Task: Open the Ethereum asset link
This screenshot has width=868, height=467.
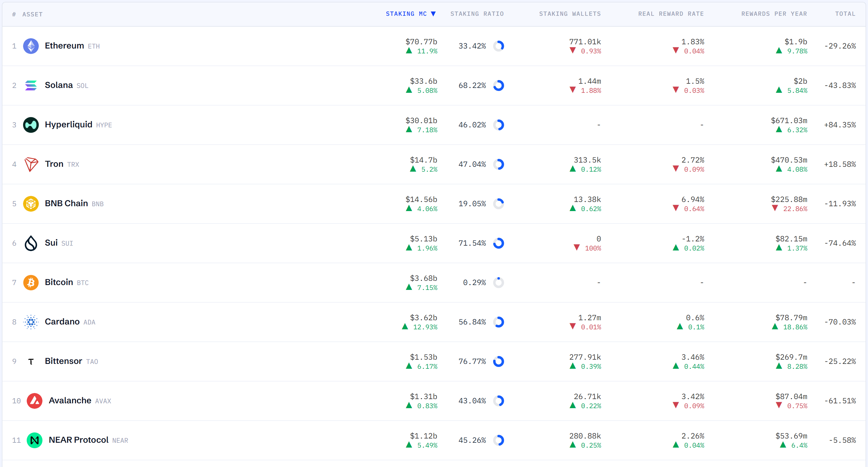Action: click(64, 45)
